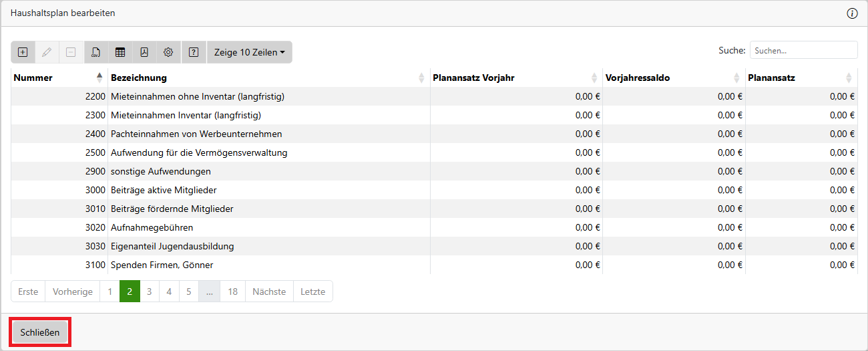Click the PDF export icon
This screenshot has height=351, width=868.
[x=144, y=52]
